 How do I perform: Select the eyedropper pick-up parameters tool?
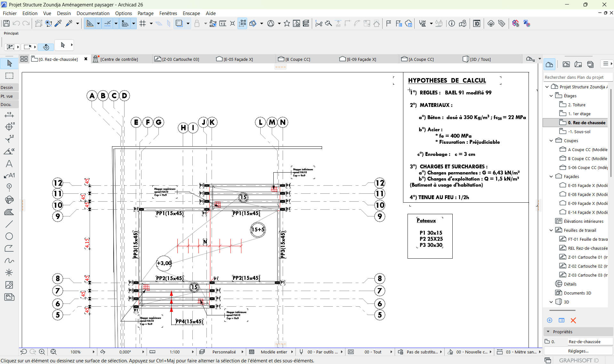[58, 23]
